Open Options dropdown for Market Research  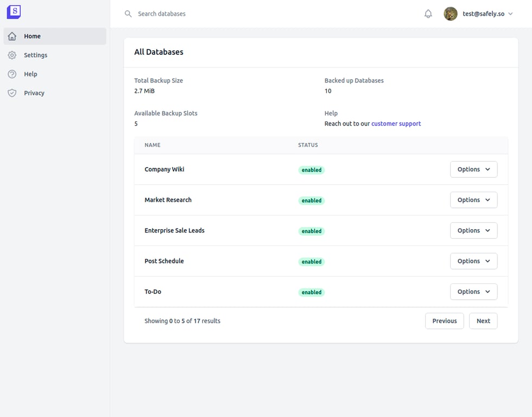tap(473, 200)
